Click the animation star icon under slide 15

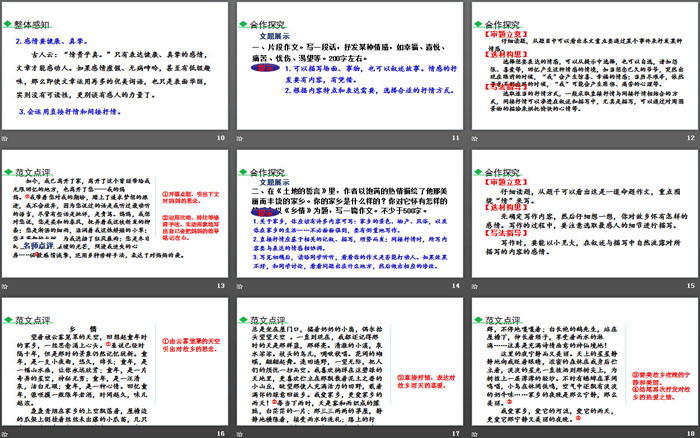[x=475, y=286]
